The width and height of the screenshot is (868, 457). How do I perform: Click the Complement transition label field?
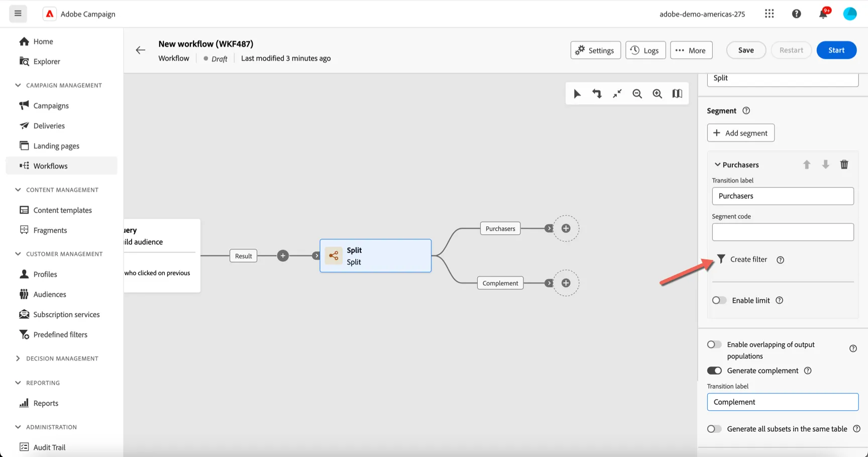click(x=783, y=402)
